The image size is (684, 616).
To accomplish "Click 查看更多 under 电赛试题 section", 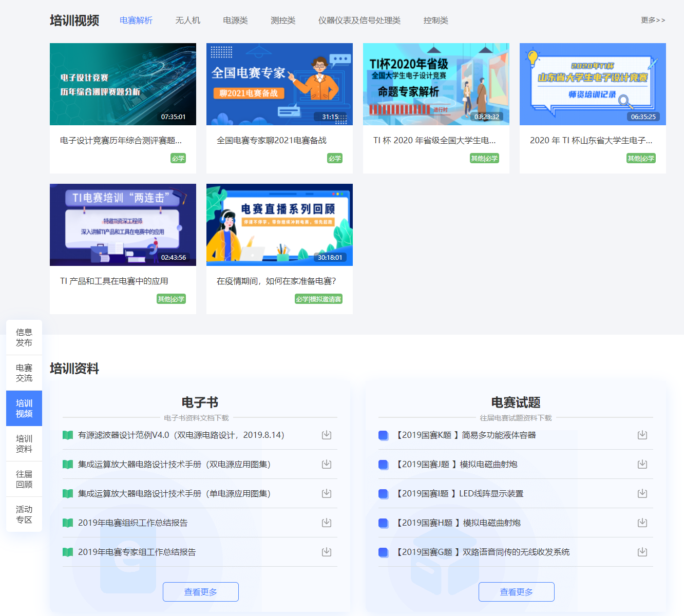I will [516, 592].
